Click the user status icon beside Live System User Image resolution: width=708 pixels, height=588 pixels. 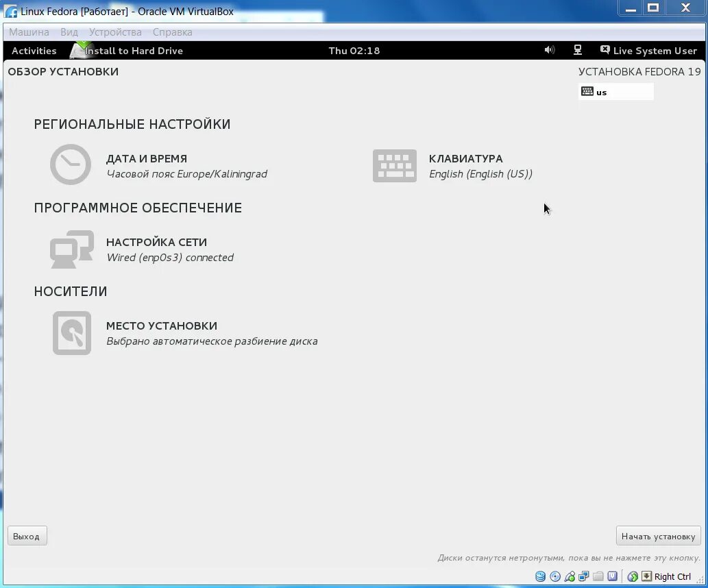(605, 50)
